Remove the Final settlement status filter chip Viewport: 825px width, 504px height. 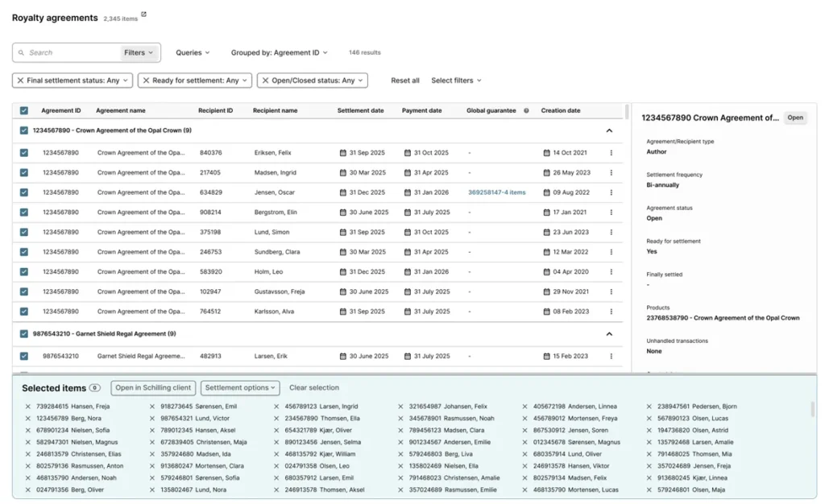click(19, 81)
